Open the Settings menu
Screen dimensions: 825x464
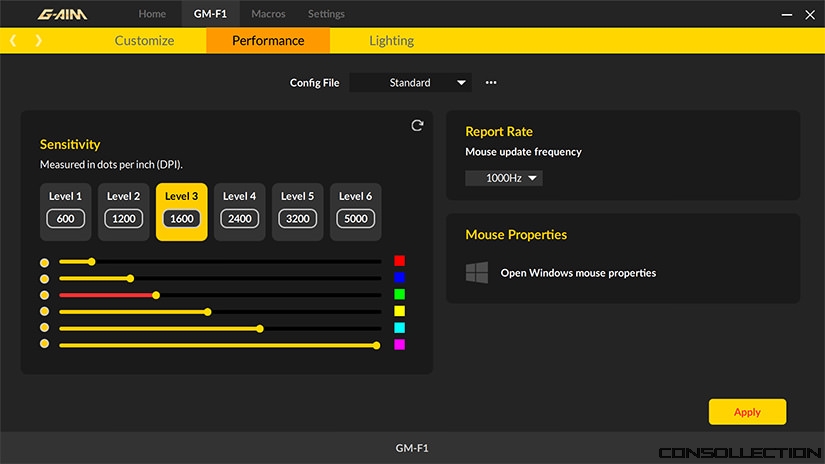point(326,14)
